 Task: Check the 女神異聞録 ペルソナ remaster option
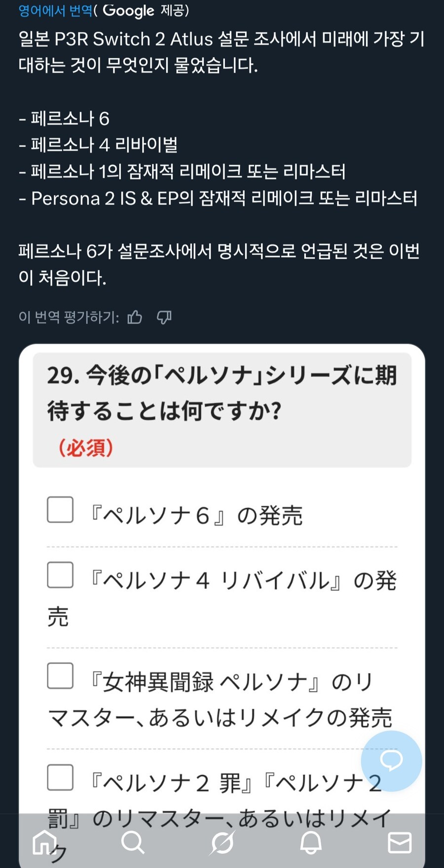coord(59,675)
